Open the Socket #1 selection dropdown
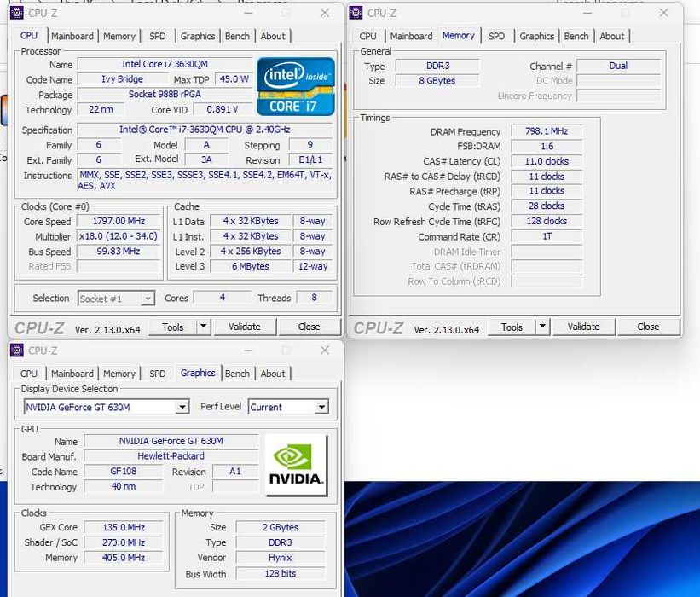Screen dimensions: 700x597 click(117, 298)
